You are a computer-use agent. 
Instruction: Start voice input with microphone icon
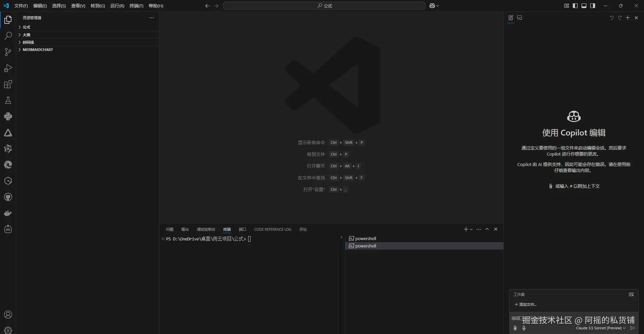pos(524,328)
